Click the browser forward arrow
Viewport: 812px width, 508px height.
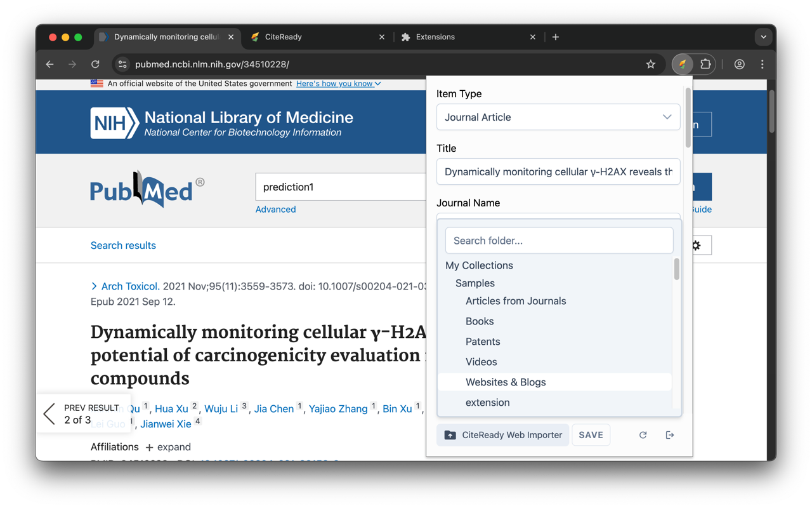(72, 64)
